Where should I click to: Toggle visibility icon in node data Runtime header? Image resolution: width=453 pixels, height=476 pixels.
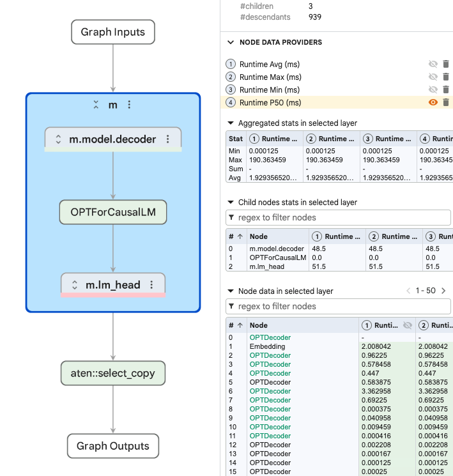tap(408, 325)
